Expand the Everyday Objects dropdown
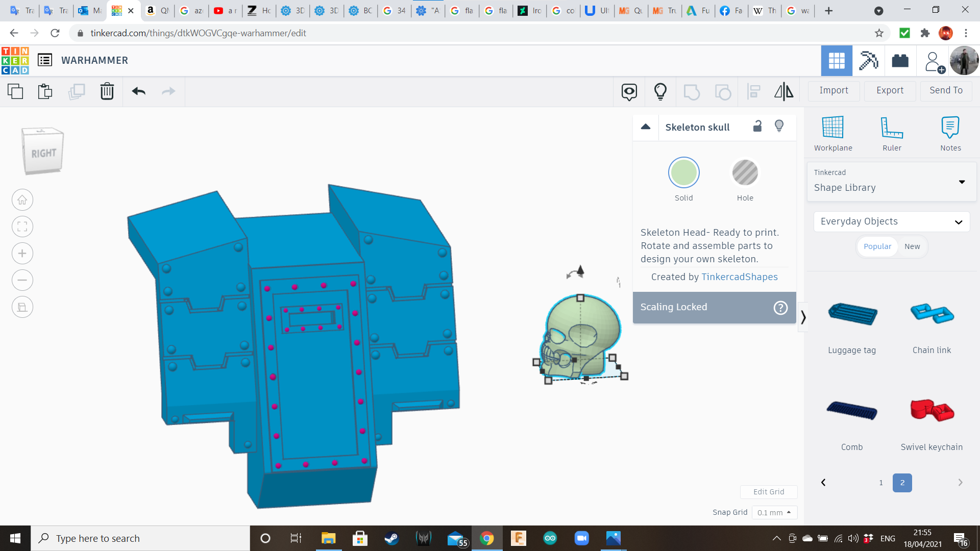This screenshot has width=980, height=551. (891, 221)
